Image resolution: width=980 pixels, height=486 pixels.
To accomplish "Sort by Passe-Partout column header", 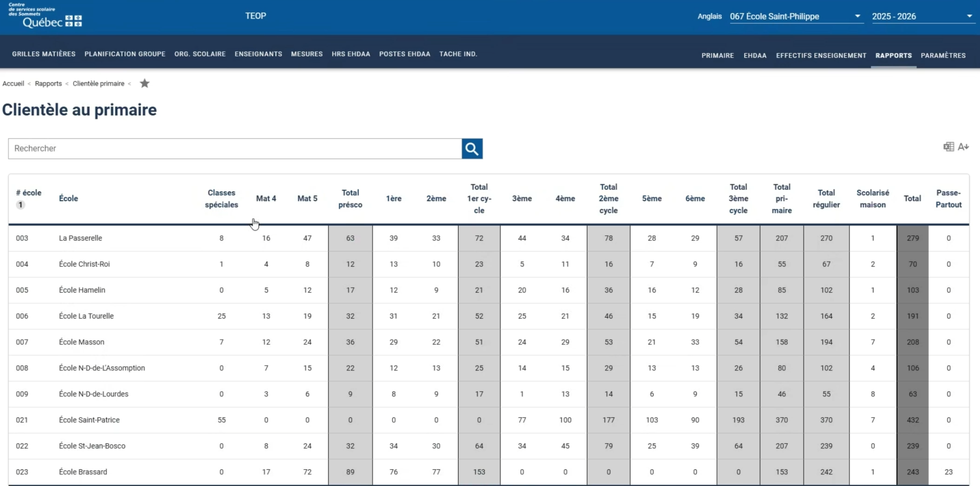I will tap(948, 199).
